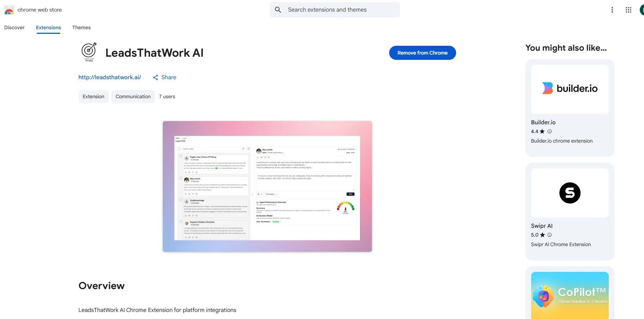Open the Builder.io extension title
This screenshot has height=319, width=644.
point(543,122)
